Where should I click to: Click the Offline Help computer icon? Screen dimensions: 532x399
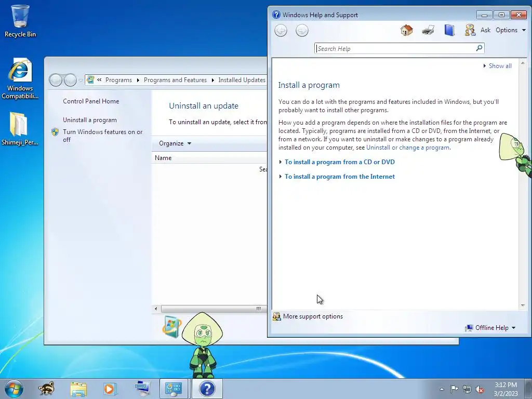click(x=469, y=328)
